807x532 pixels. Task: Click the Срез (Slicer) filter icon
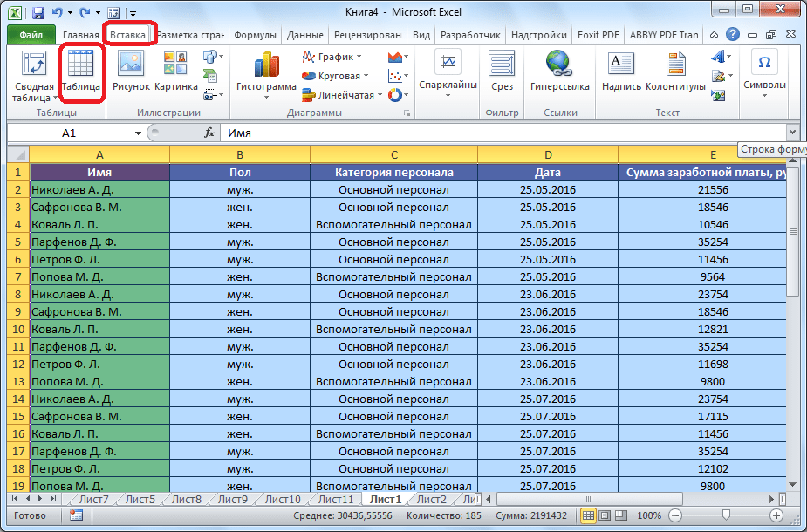(x=502, y=71)
